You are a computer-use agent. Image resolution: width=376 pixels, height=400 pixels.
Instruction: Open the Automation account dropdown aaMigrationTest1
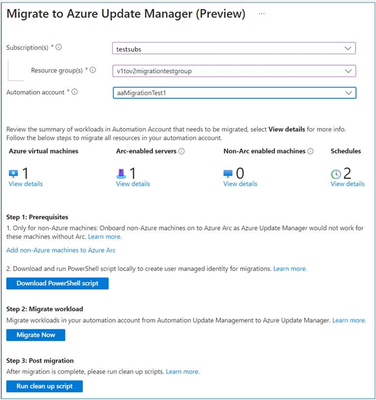pyautogui.click(x=234, y=93)
